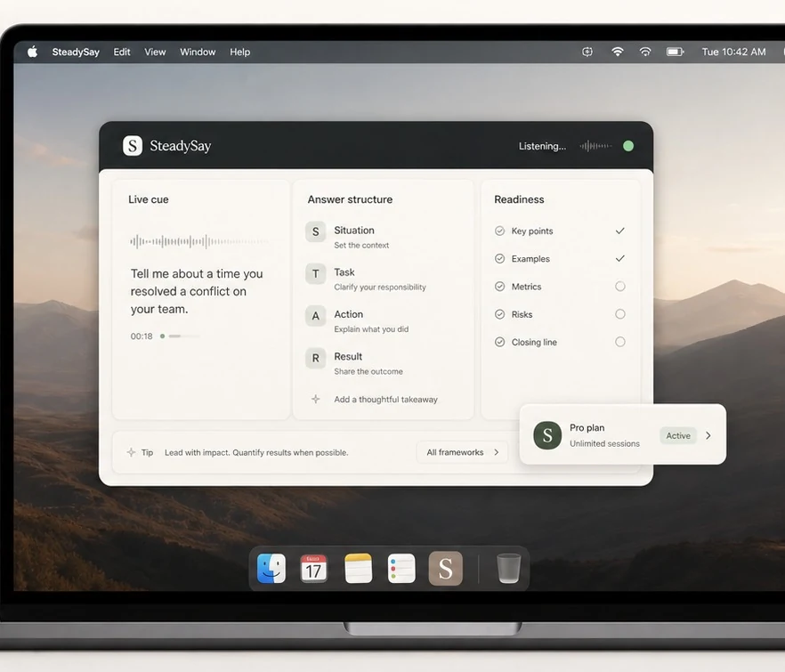Click the Listening... status text
Image resolution: width=785 pixels, height=672 pixels.
542,146
